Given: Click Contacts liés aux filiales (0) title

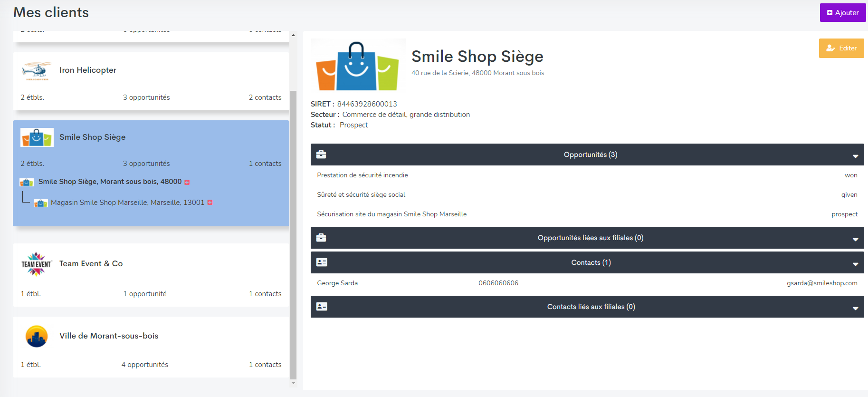Looking at the screenshot, I should tap(591, 307).
